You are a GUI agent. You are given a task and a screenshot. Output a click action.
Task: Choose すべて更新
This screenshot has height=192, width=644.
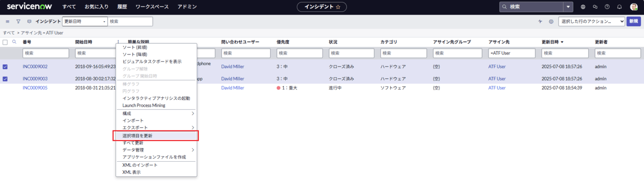[156, 143]
